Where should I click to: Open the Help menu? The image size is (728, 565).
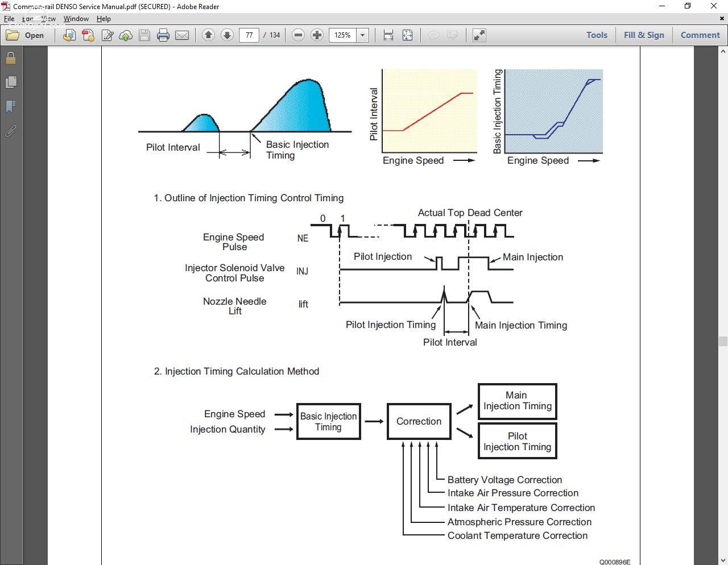pyautogui.click(x=104, y=19)
